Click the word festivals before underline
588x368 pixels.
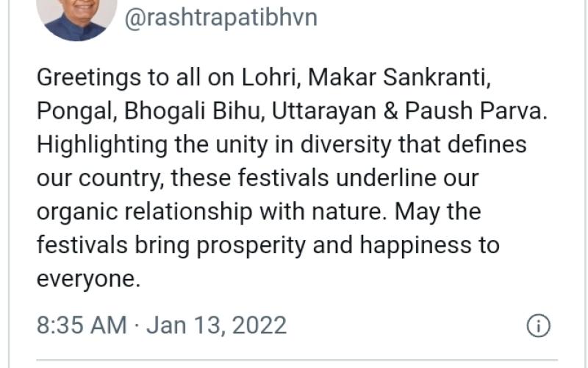[x=283, y=178]
